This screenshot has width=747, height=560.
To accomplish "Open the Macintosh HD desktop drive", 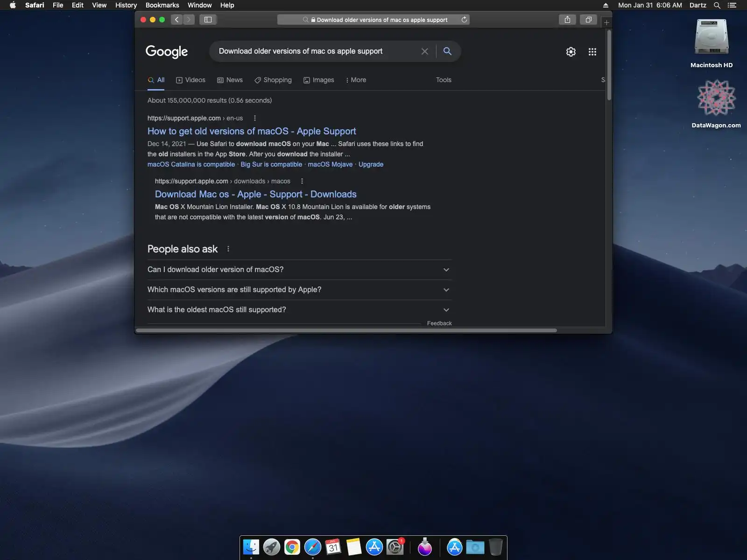I will (712, 43).
